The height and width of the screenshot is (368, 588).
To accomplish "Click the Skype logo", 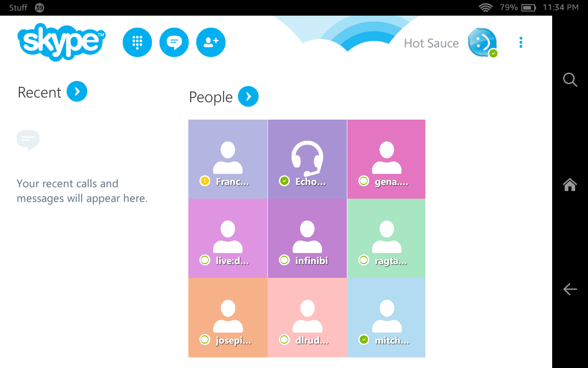I will (62, 42).
